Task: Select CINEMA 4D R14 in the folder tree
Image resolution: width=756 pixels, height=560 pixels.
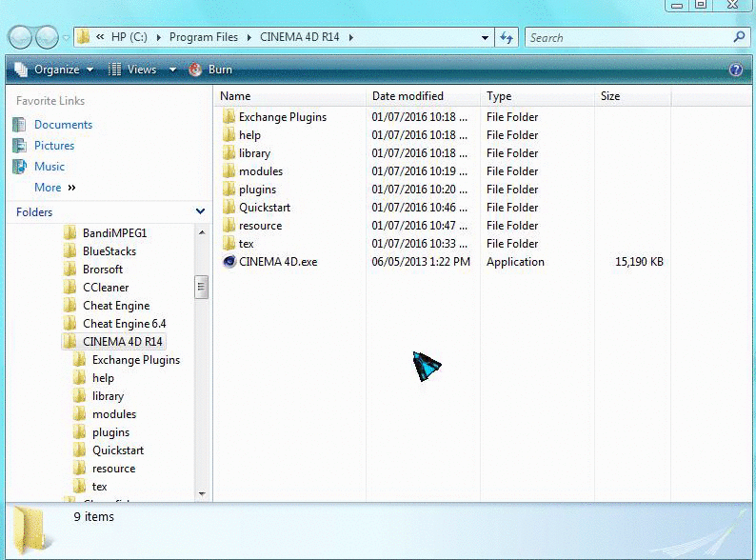Action: click(x=123, y=342)
